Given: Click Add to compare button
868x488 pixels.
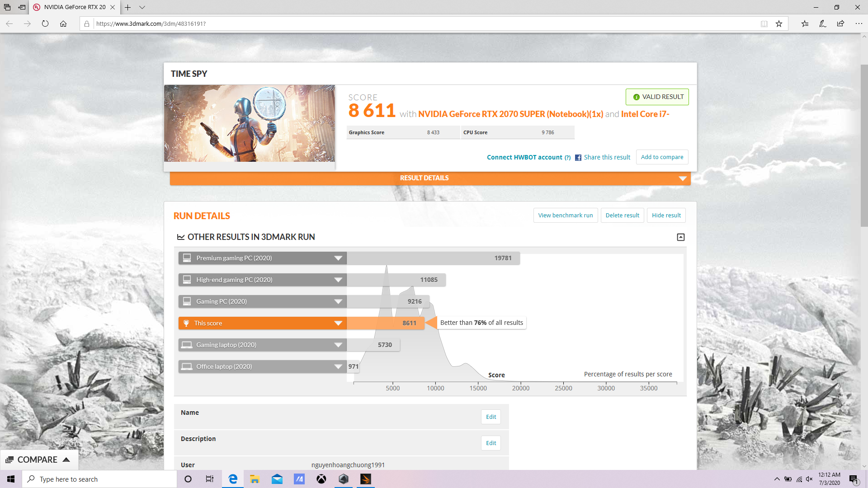Looking at the screenshot, I should (x=662, y=157).
